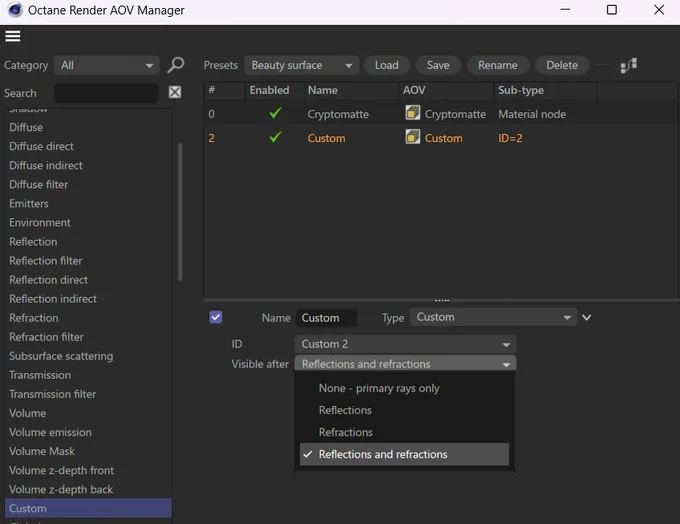
Task: Select Diffuse indirect in the list
Action: tap(88, 165)
